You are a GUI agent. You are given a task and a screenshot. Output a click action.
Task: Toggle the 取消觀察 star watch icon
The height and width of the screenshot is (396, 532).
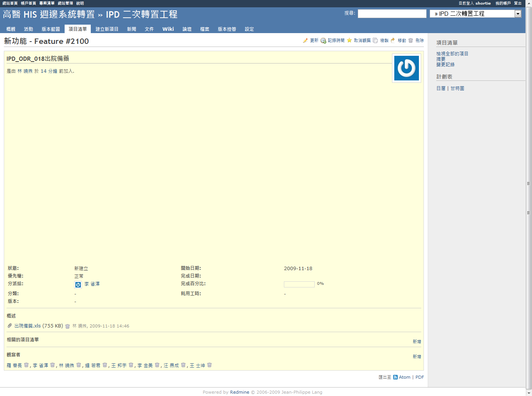point(349,40)
